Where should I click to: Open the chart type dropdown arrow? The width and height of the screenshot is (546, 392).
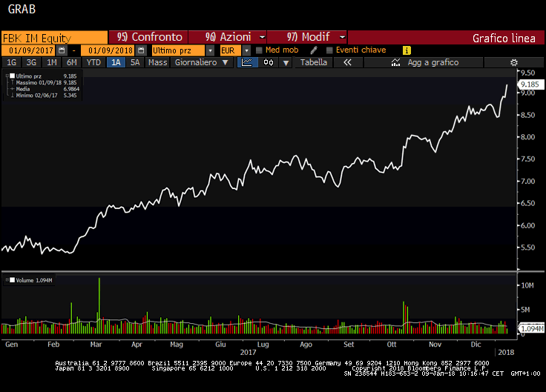coord(286,62)
